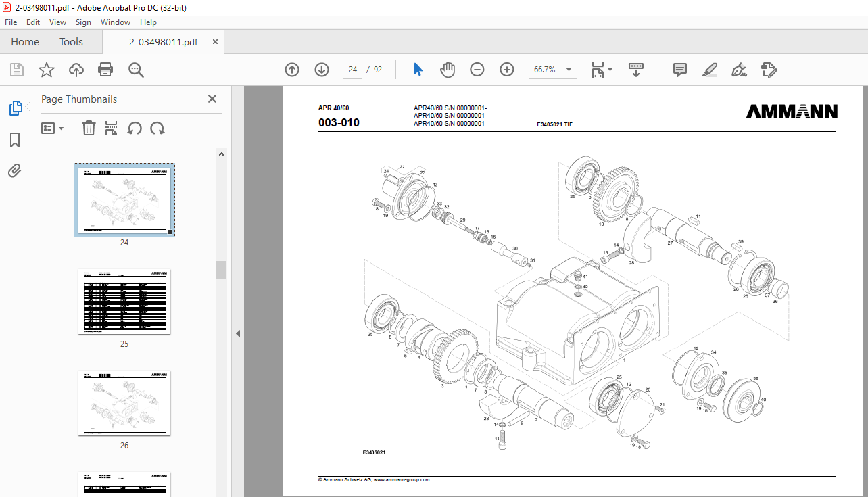Zoom out with the minus button

tap(477, 70)
